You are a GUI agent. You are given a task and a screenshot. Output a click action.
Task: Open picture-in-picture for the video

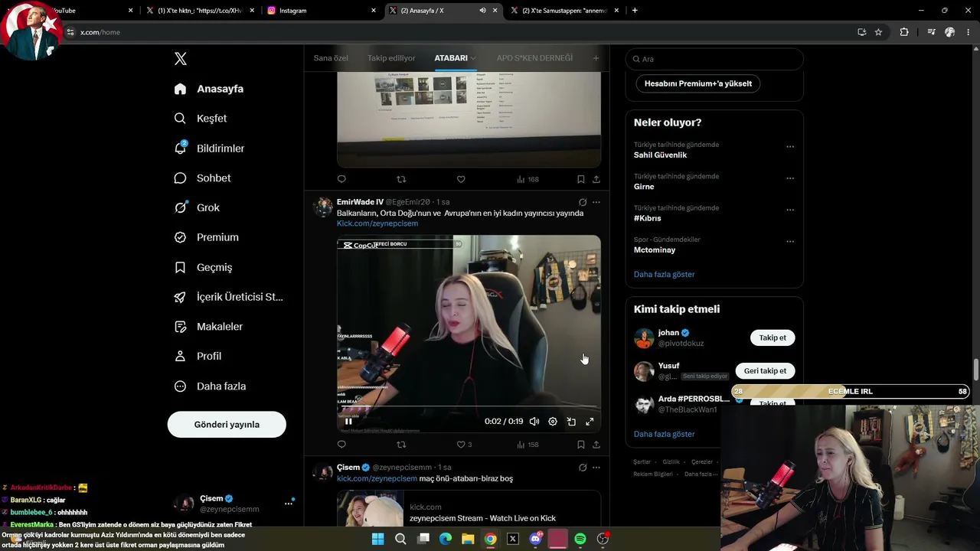(x=571, y=422)
